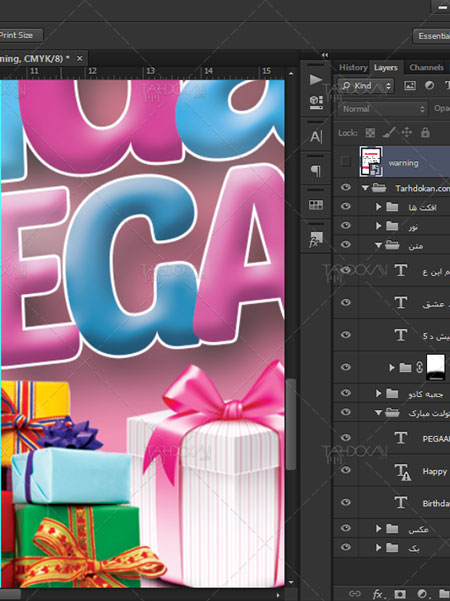Click the canvas scroll up arrow
Viewport: 450px width, 601px height.
(291, 73)
